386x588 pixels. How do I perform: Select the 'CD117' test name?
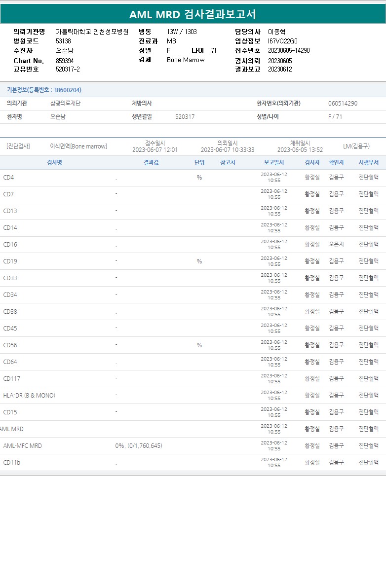(11, 379)
